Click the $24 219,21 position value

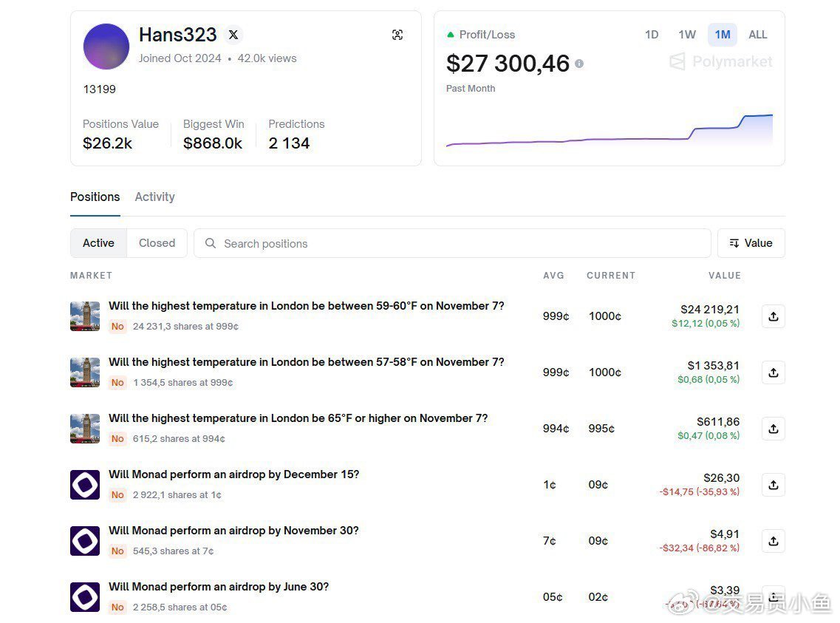(710, 310)
